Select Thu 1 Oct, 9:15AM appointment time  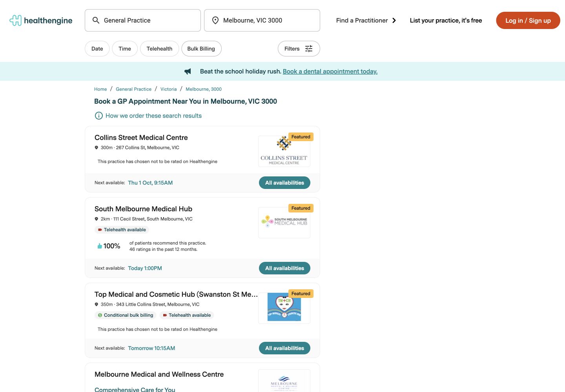pyautogui.click(x=150, y=183)
